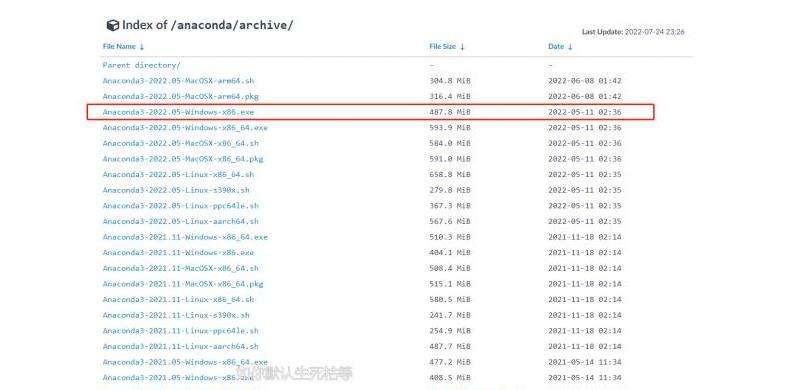Image resolution: width=800 pixels, height=390 pixels.
Task: Download Anaconda3-2022.05-MacOSX-arm64.pkg
Action: coord(181,96)
